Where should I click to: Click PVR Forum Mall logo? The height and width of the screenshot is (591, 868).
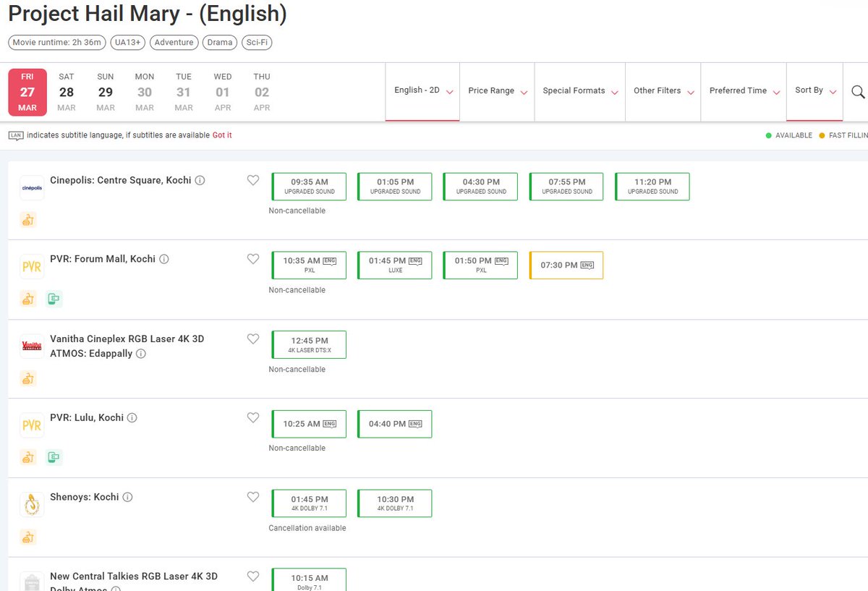pyautogui.click(x=32, y=267)
